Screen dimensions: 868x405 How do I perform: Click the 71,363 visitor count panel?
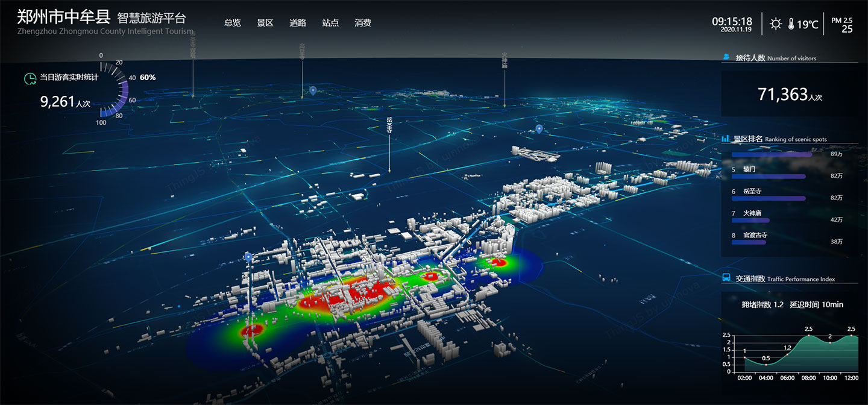pos(789,94)
